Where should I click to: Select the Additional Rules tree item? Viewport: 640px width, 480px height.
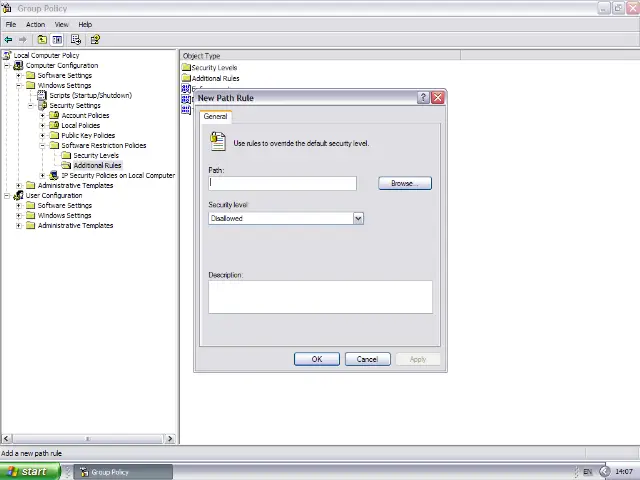(97, 165)
